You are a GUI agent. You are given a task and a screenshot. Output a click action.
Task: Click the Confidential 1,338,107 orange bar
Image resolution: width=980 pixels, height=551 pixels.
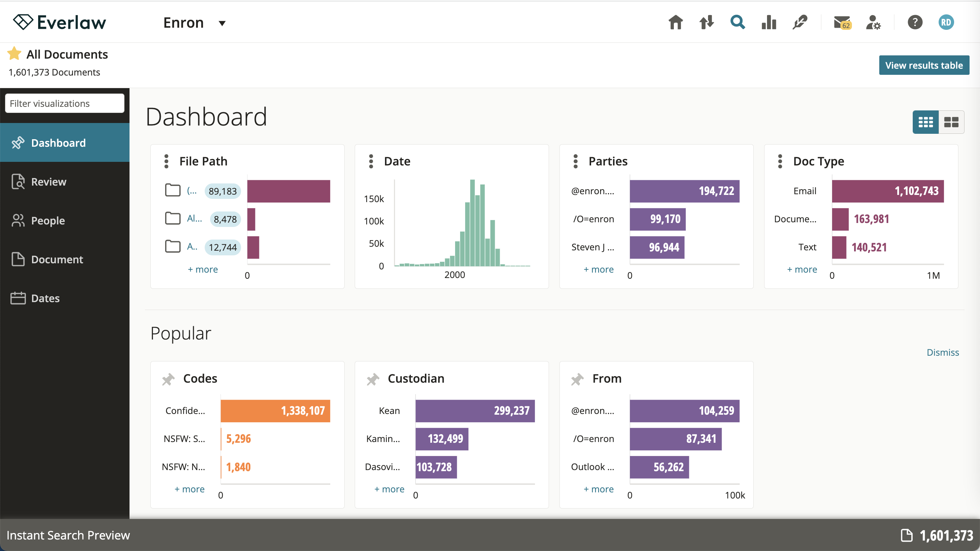[276, 411]
